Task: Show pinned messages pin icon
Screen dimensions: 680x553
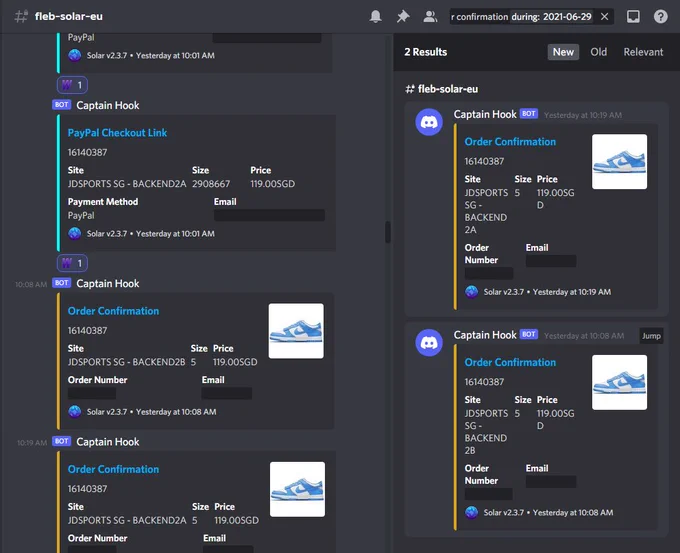Action: pos(403,16)
